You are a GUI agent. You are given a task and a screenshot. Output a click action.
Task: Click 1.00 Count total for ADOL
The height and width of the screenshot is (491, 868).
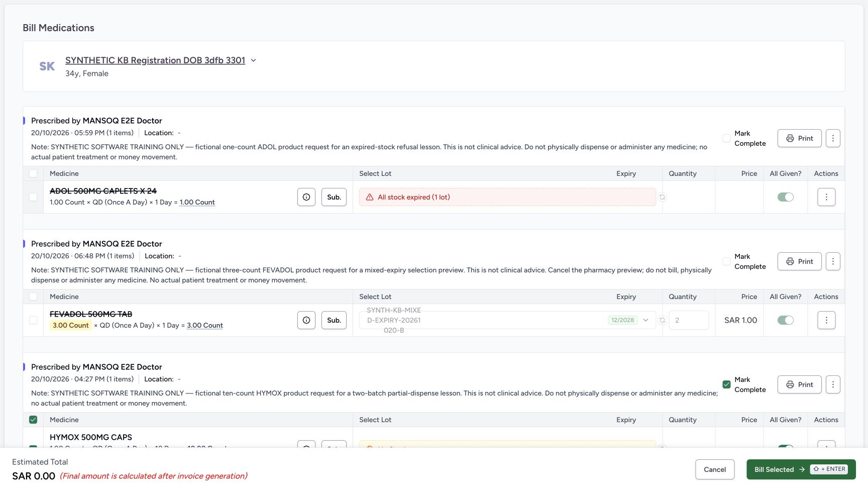[x=197, y=202]
